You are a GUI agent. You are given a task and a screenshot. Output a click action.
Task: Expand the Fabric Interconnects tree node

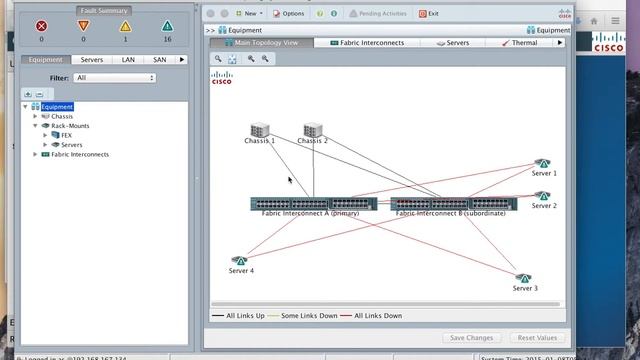pos(35,154)
